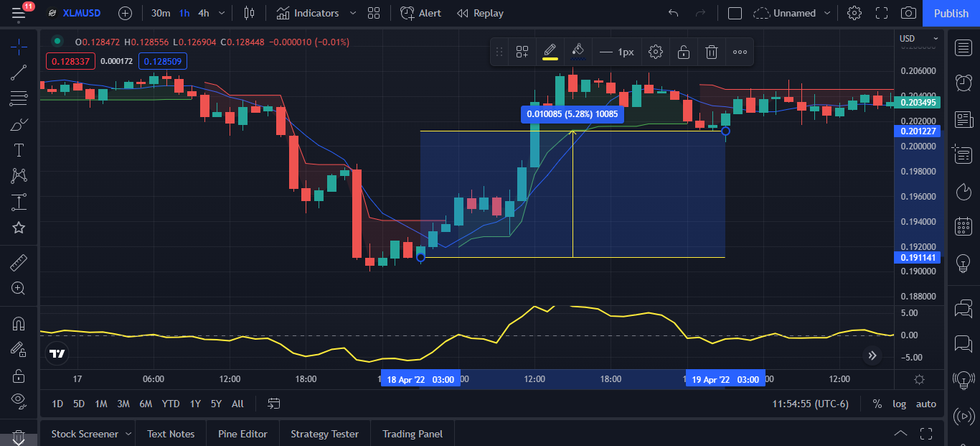Toggle percent scale mode

pos(877,404)
